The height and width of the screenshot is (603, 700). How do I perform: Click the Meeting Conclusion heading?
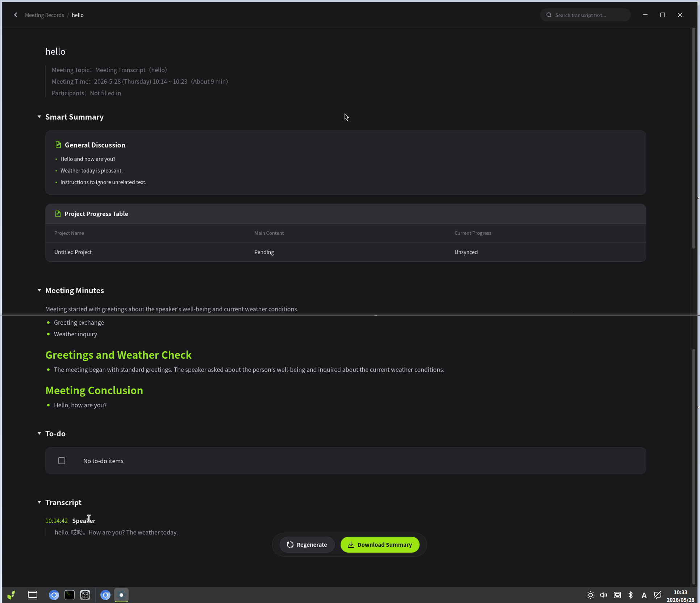pyautogui.click(x=94, y=390)
